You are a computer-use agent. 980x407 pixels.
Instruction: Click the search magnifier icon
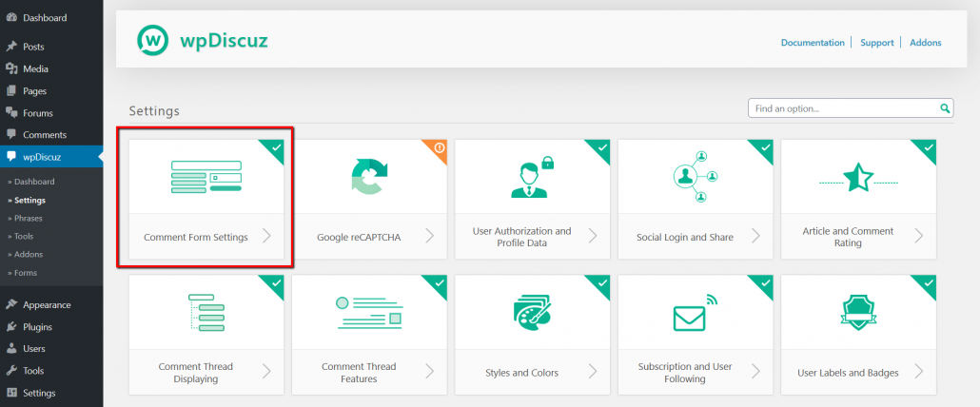(x=945, y=108)
